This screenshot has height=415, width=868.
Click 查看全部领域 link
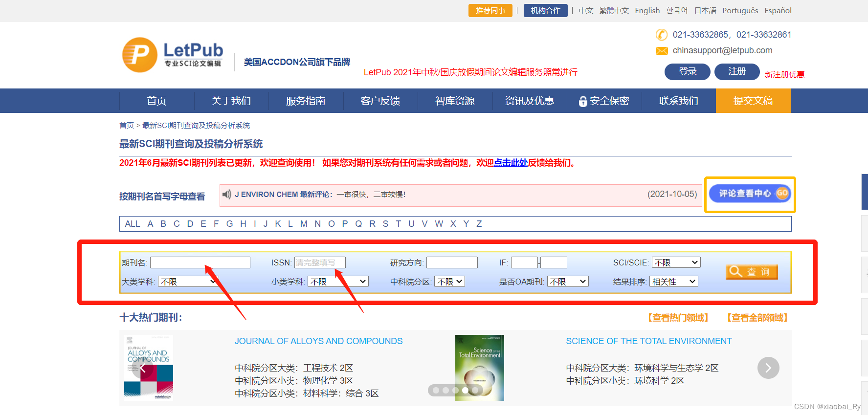tap(757, 318)
